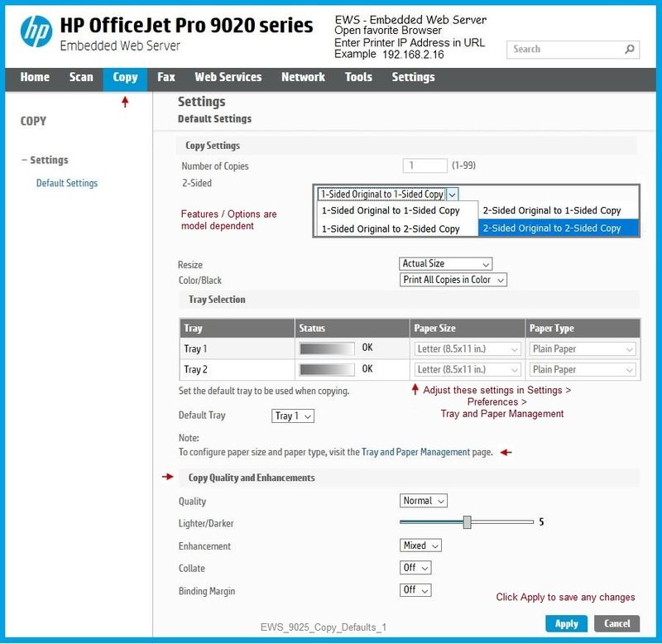Open Tray 1 Paper Size dropdown
Viewport: 662px width, 644px height.
click(467, 349)
